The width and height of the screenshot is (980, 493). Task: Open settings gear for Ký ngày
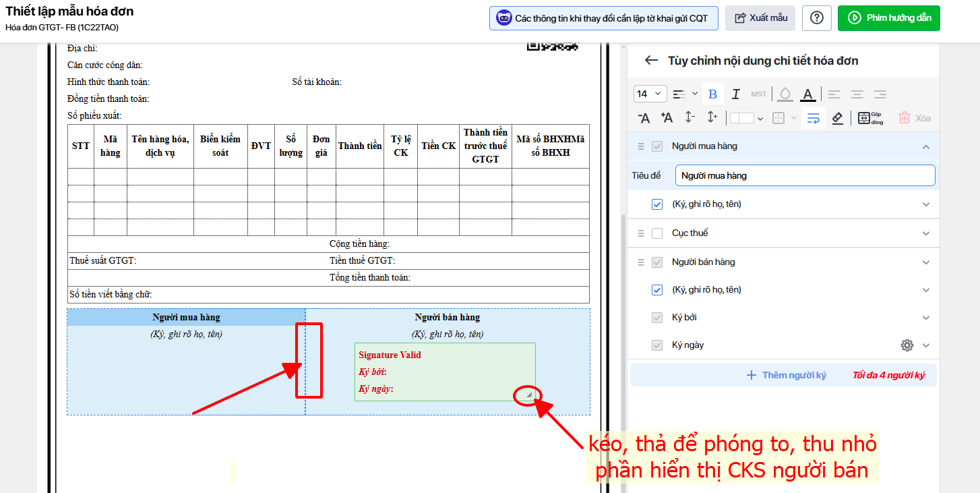click(x=907, y=345)
